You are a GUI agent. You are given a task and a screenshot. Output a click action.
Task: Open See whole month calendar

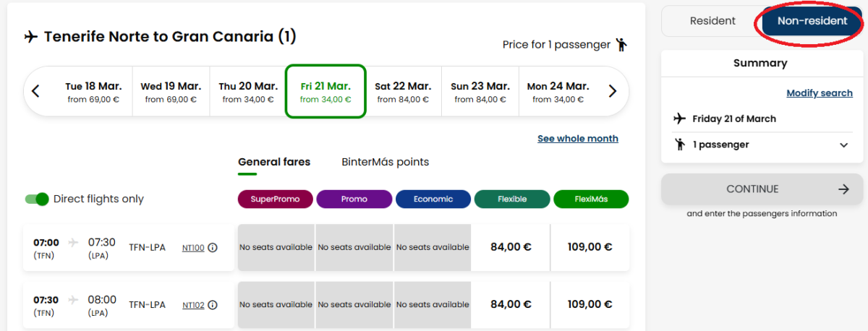tap(577, 139)
